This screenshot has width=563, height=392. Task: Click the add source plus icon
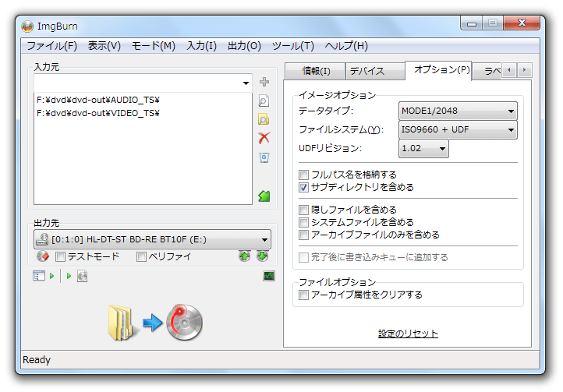264,82
